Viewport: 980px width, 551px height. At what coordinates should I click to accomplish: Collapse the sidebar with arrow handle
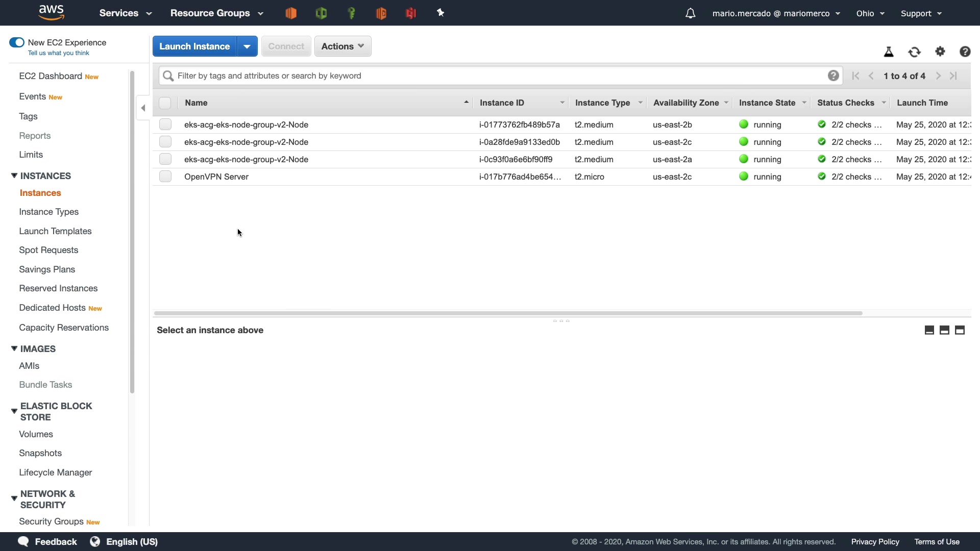[x=143, y=108]
